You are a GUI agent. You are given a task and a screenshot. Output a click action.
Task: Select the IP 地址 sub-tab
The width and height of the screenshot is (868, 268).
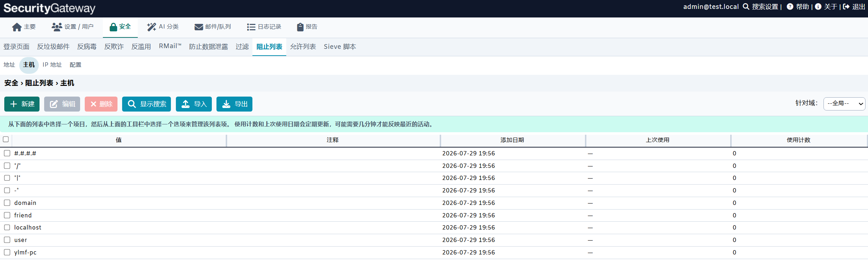52,65
